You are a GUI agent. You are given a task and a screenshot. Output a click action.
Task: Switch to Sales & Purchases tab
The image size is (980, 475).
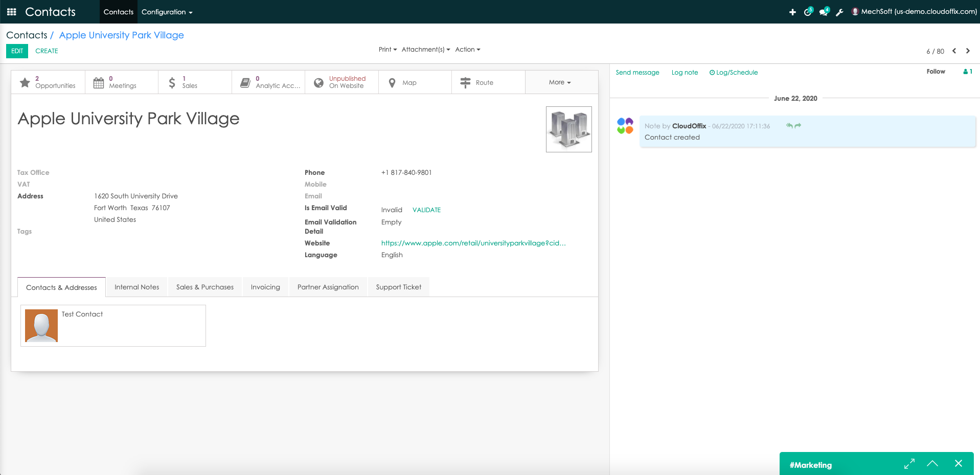click(x=205, y=287)
